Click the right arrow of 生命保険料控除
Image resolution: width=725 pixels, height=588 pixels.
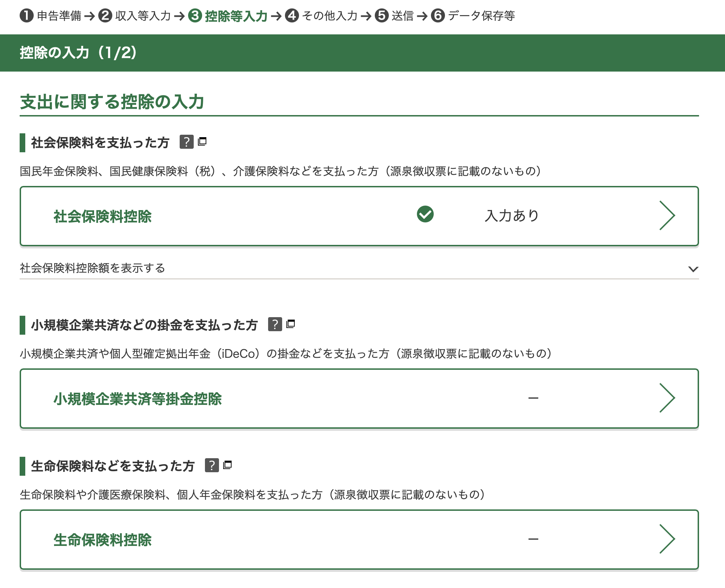pyautogui.click(x=667, y=539)
